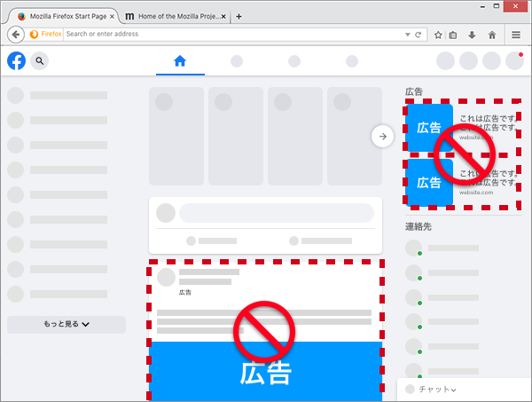This screenshot has width=532, height=402.
Task: Click the Firefox identity label in address bar
Action: [x=46, y=34]
